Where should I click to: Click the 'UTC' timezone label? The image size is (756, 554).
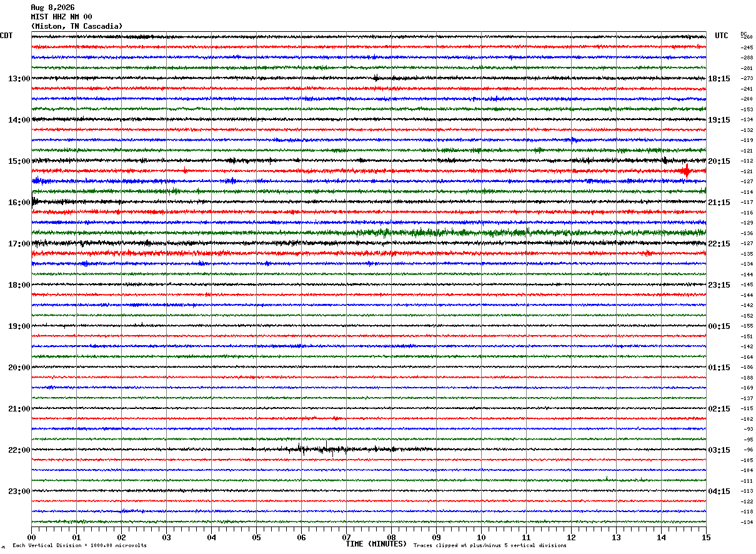pos(722,36)
